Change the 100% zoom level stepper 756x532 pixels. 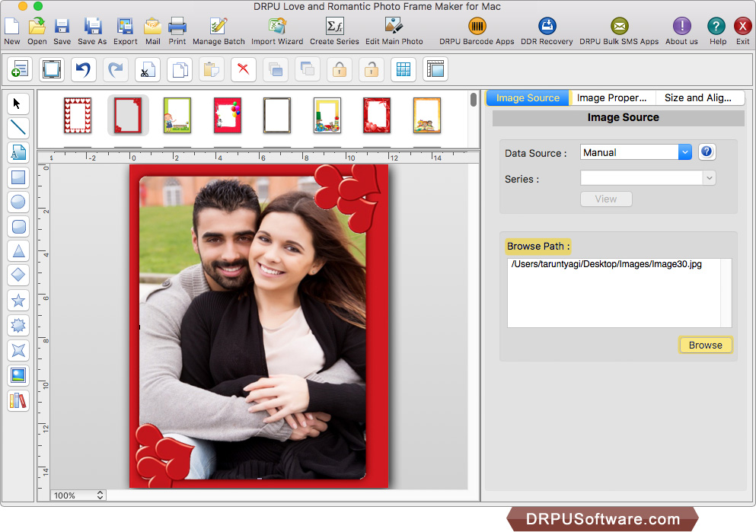pos(100,495)
